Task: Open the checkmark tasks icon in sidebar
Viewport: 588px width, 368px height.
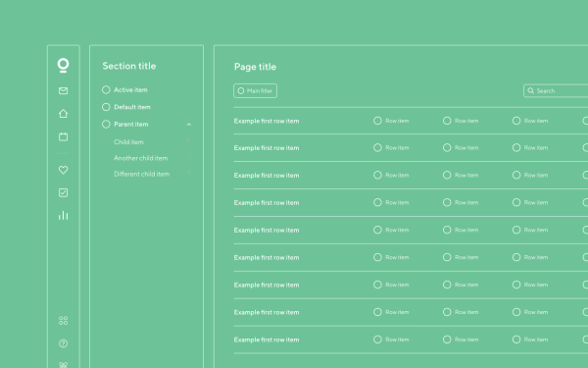Action: pos(64,192)
